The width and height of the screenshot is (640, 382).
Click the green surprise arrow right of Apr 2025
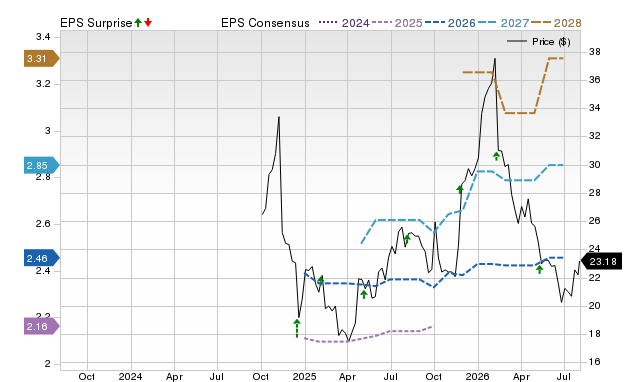click(364, 294)
